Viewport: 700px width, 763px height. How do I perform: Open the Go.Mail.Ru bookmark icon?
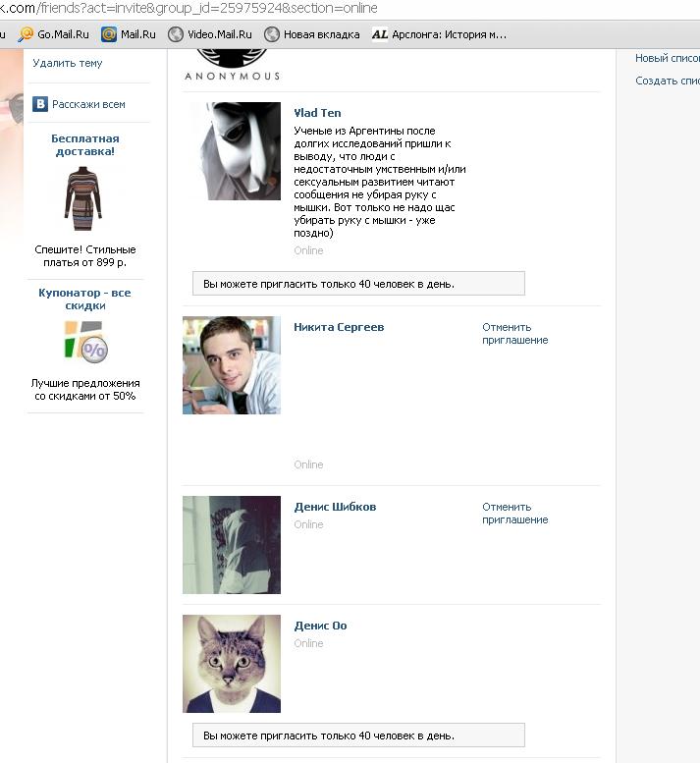(x=26, y=34)
